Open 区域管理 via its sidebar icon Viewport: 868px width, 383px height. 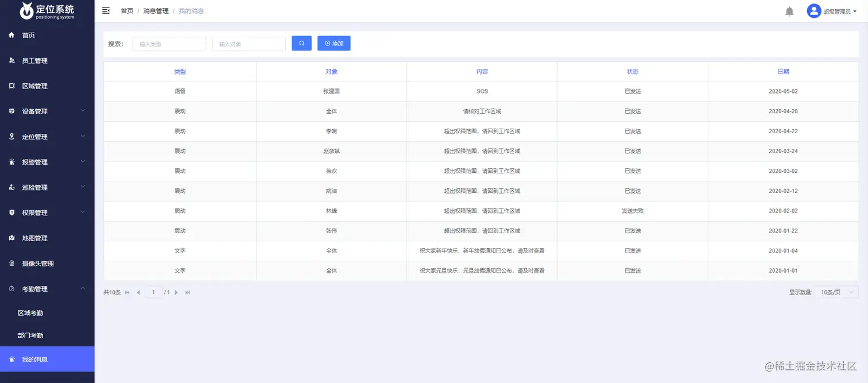(x=13, y=86)
